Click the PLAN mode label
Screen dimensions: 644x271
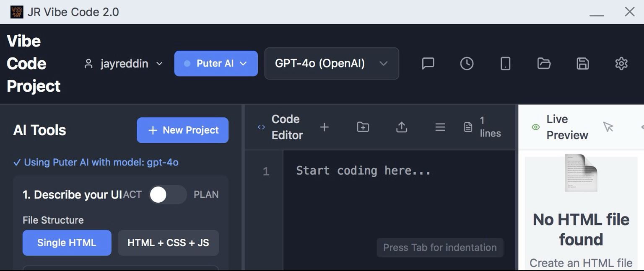(206, 195)
